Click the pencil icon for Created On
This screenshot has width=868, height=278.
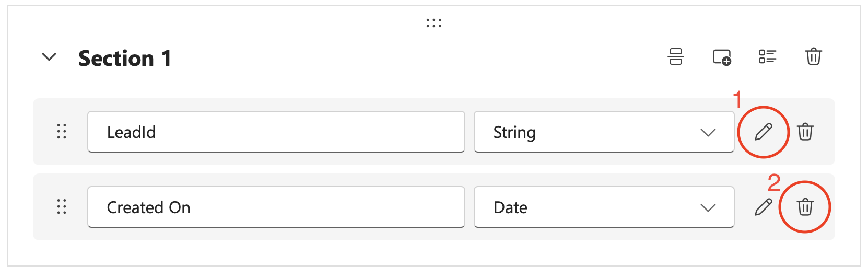[x=763, y=207]
